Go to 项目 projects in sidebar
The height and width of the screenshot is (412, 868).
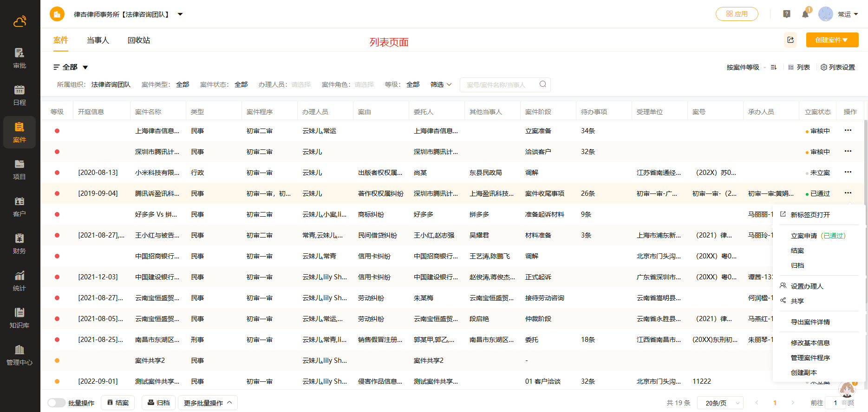pos(20,170)
